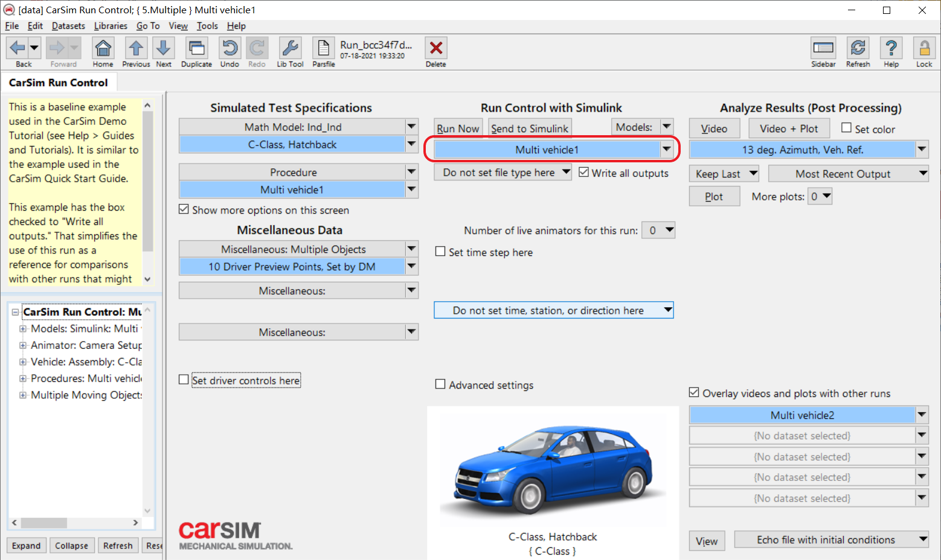Click the Collapse tree button

click(x=71, y=545)
